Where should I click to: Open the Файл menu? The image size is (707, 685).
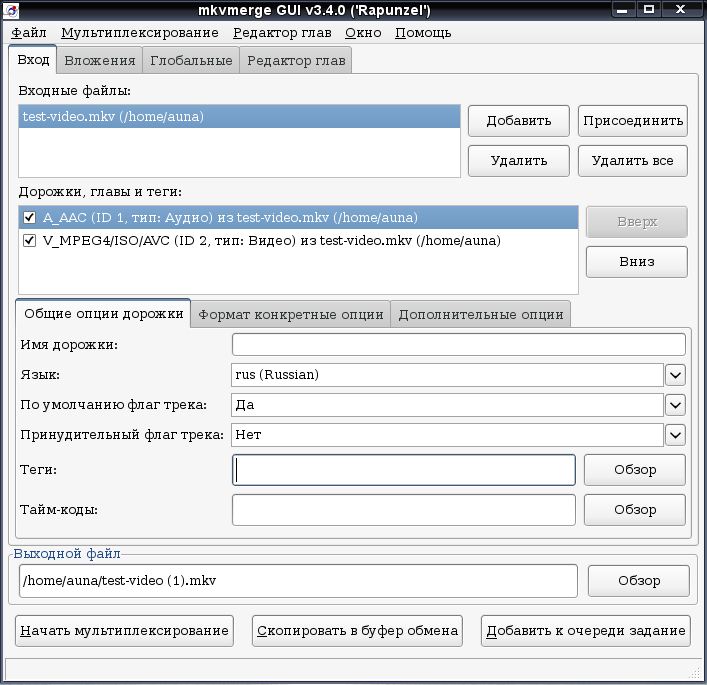[29, 33]
